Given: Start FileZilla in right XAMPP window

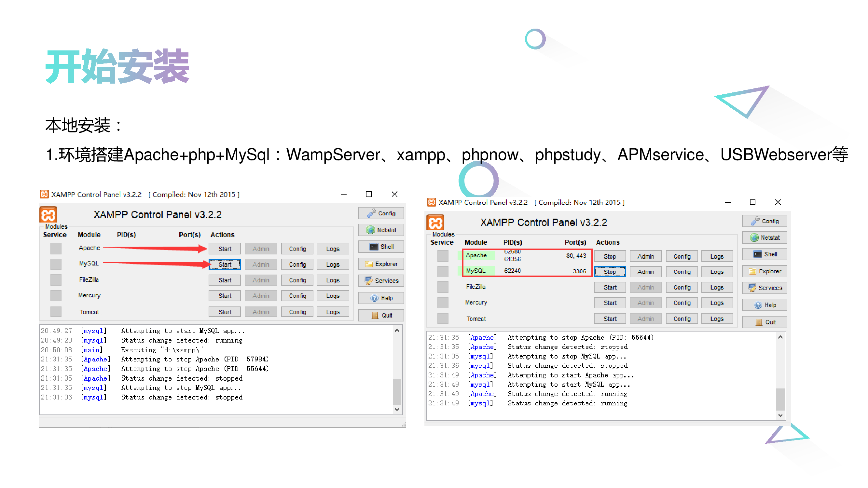Looking at the screenshot, I should [610, 287].
